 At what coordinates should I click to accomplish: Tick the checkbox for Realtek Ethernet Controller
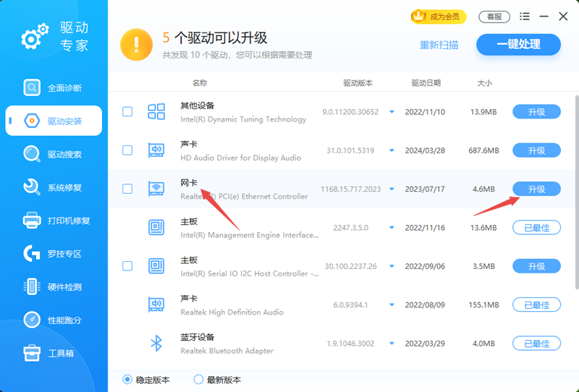(127, 189)
